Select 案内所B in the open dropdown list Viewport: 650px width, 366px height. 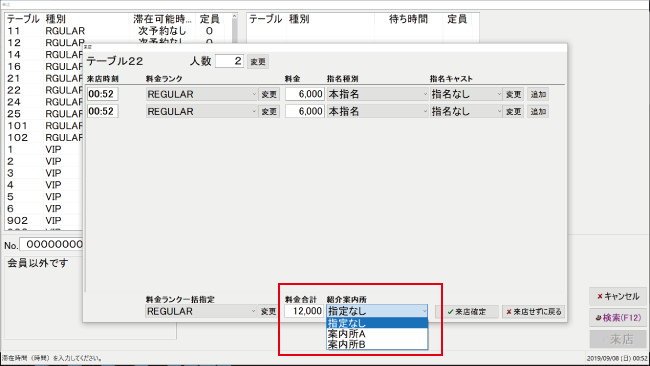coord(377,344)
